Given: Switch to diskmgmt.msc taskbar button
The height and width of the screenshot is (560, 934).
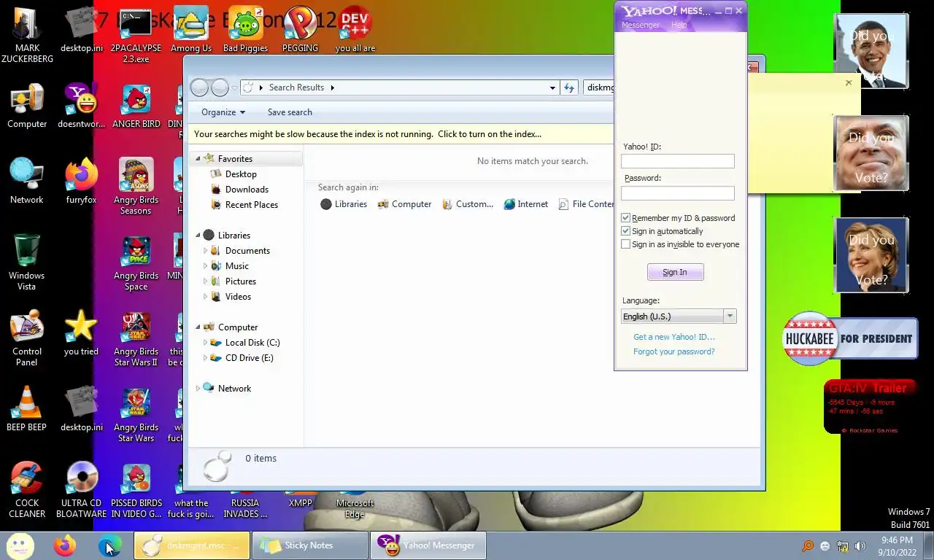Looking at the screenshot, I should pos(192,545).
